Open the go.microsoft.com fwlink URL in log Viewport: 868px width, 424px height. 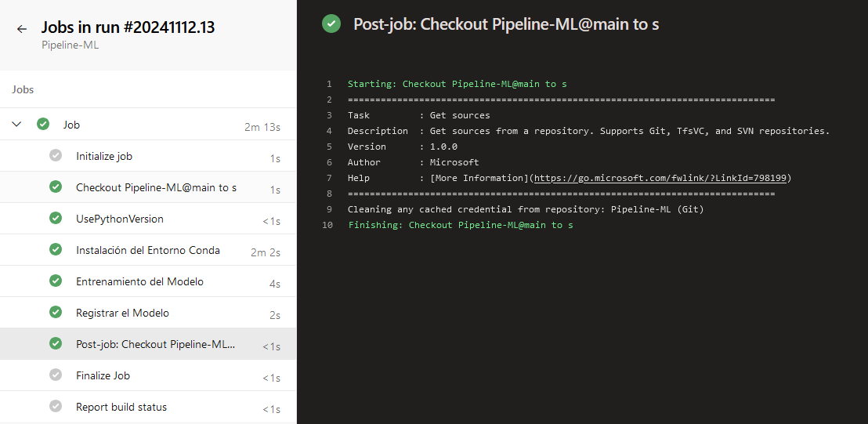click(660, 178)
